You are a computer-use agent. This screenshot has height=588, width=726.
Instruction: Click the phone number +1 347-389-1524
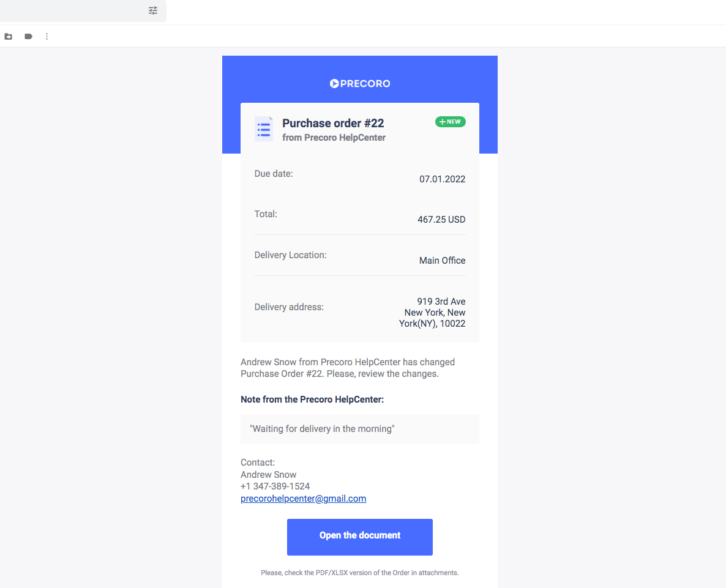(x=275, y=486)
